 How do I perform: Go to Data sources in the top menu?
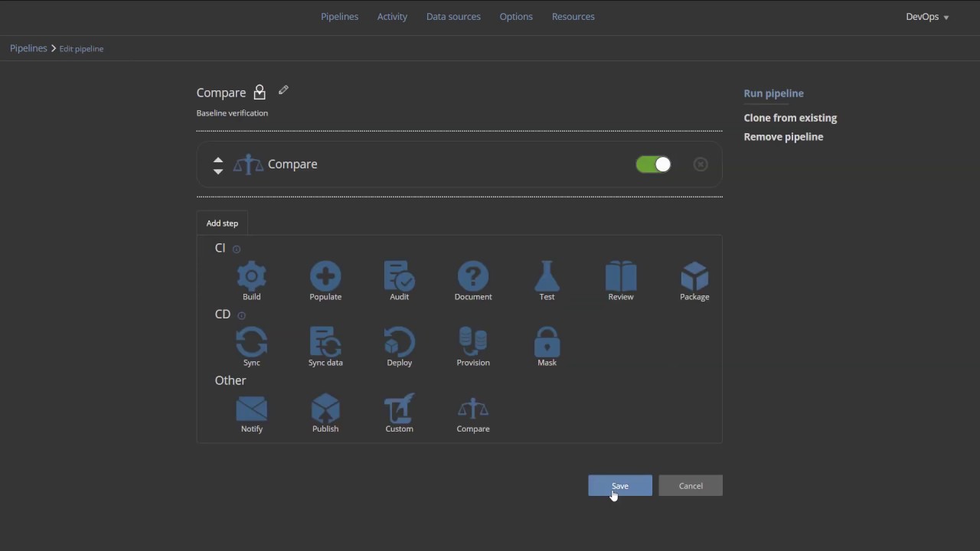453,16
